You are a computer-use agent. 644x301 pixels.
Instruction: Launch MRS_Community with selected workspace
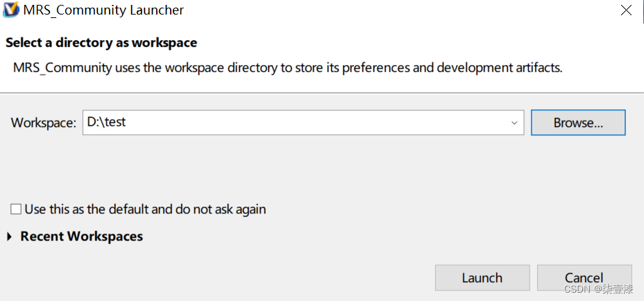(x=482, y=277)
